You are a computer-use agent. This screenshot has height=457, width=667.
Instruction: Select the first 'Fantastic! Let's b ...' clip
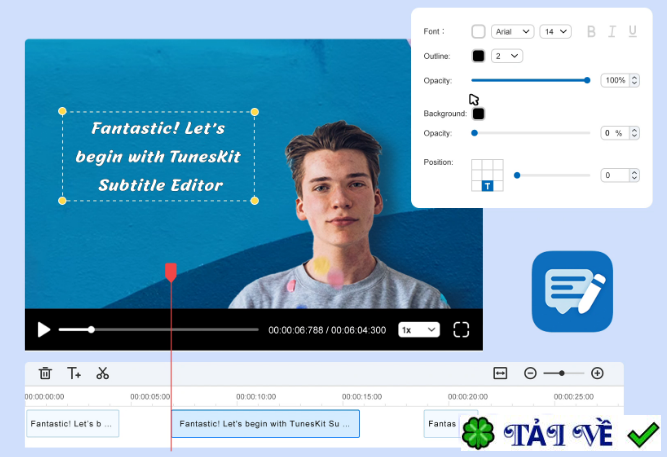coord(73,423)
